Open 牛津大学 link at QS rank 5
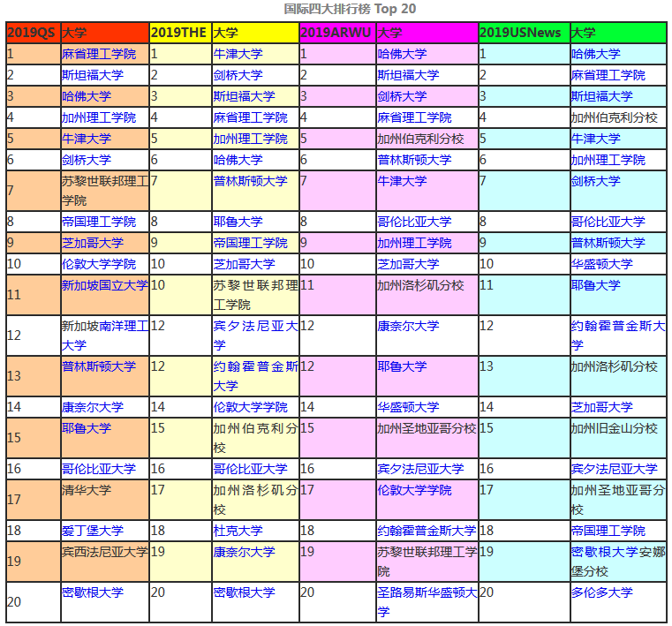This screenshot has height=626, width=672. click(x=87, y=139)
